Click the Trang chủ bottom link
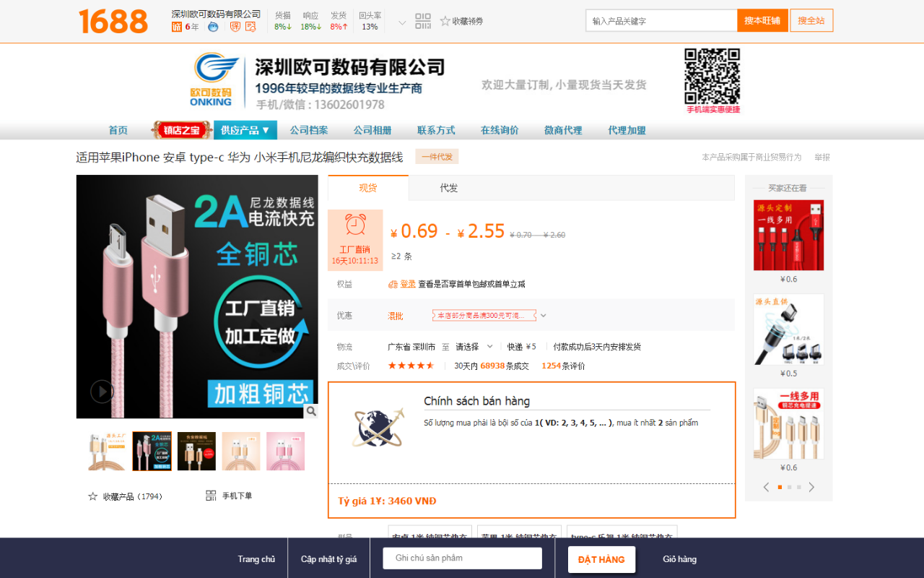The image size is (924, 578). [x=256, y=558]
